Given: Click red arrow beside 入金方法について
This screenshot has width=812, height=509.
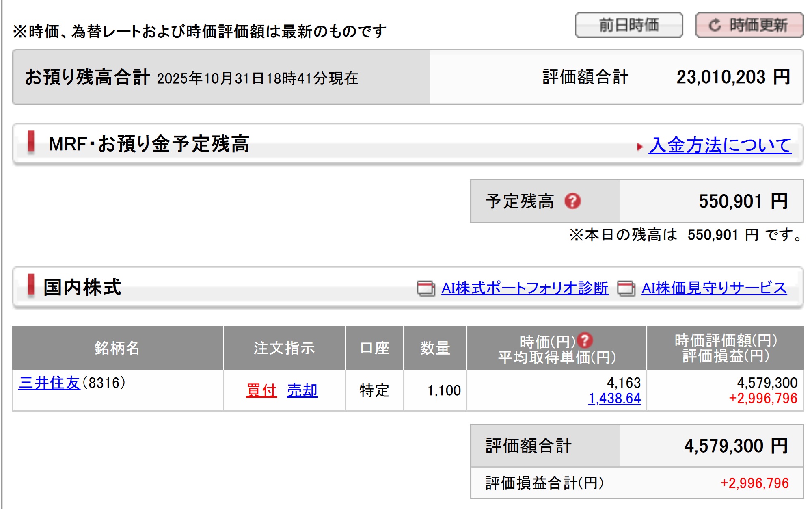Looking at the screenshot, I should point(640,147).
